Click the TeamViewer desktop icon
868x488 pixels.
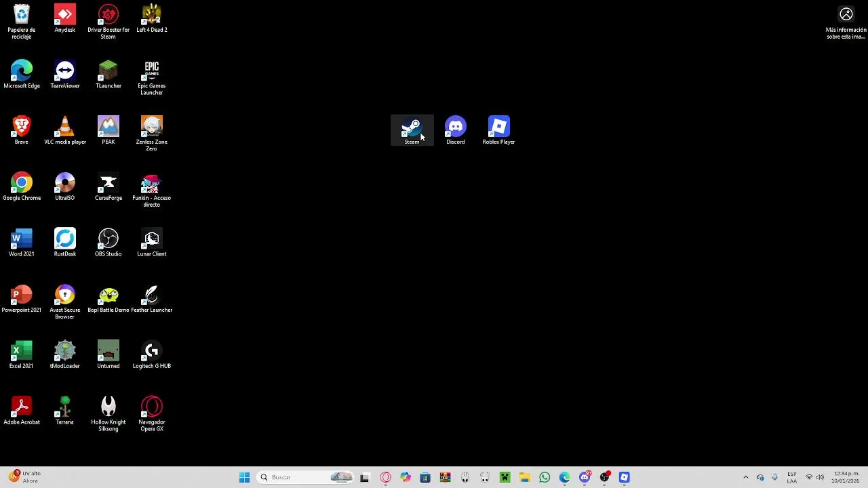coord(65,75)
